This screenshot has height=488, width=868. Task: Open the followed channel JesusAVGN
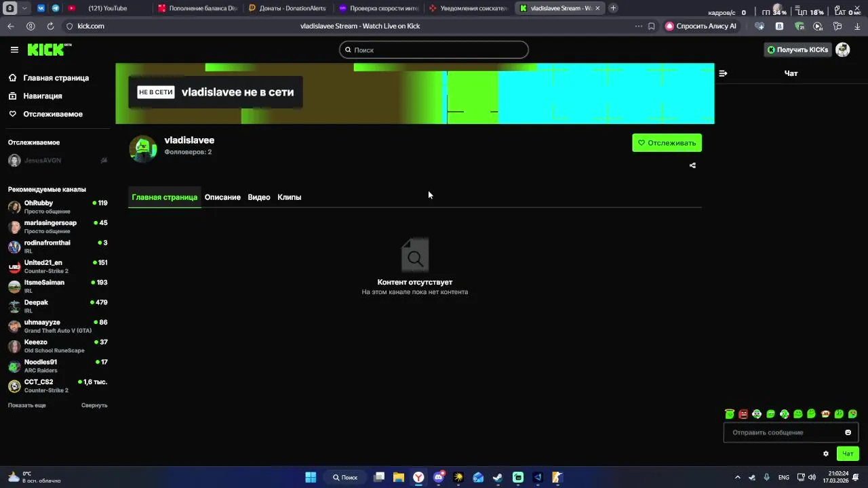[58, 161]
